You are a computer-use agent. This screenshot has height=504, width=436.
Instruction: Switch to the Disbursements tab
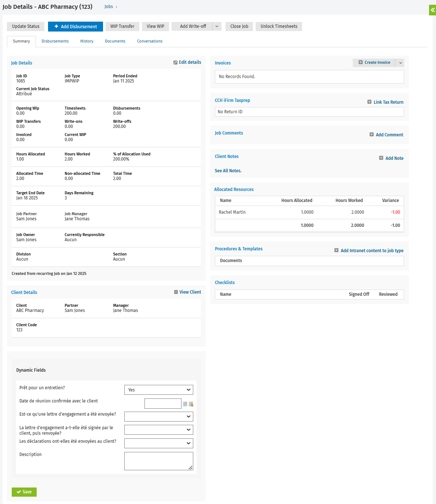click(x=55, y=41)
